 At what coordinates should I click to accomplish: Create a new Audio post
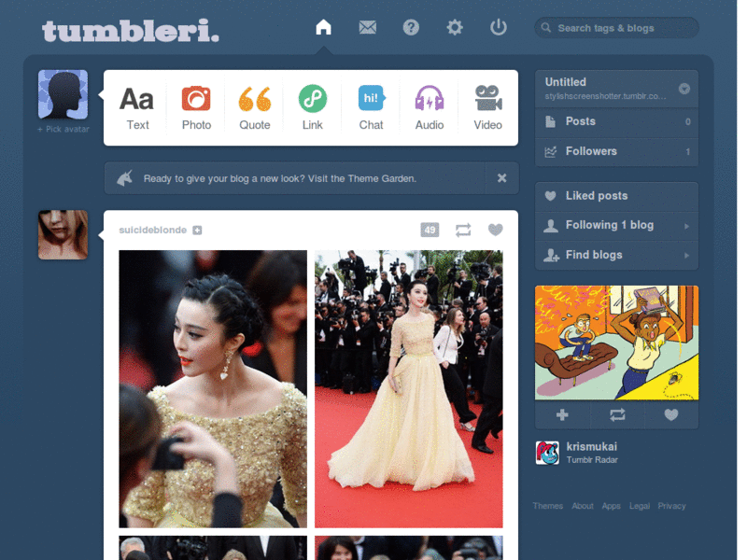(430, 108)
